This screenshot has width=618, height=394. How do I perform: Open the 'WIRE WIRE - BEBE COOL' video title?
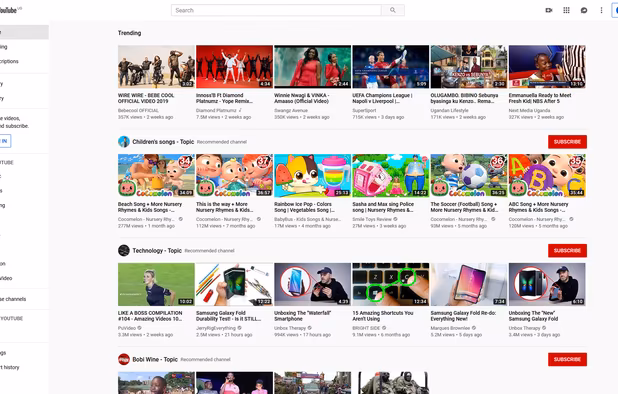146,98
